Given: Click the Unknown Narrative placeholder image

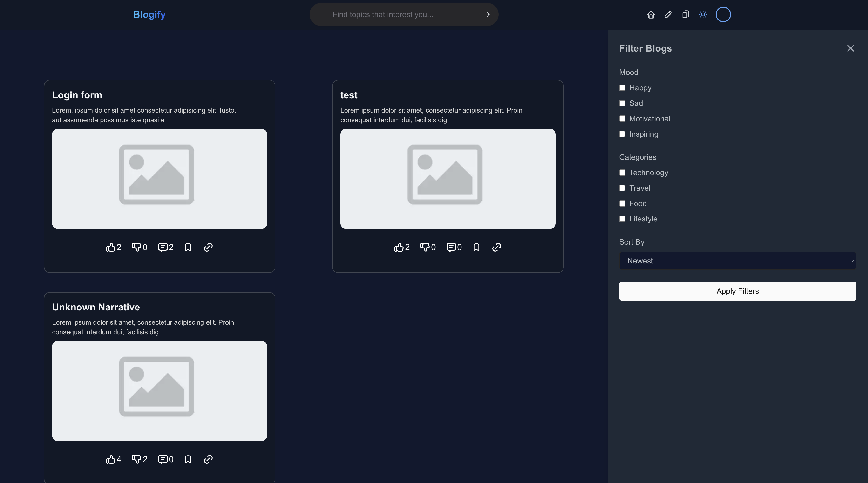Looking at the screenshot, I should point(159,391).
